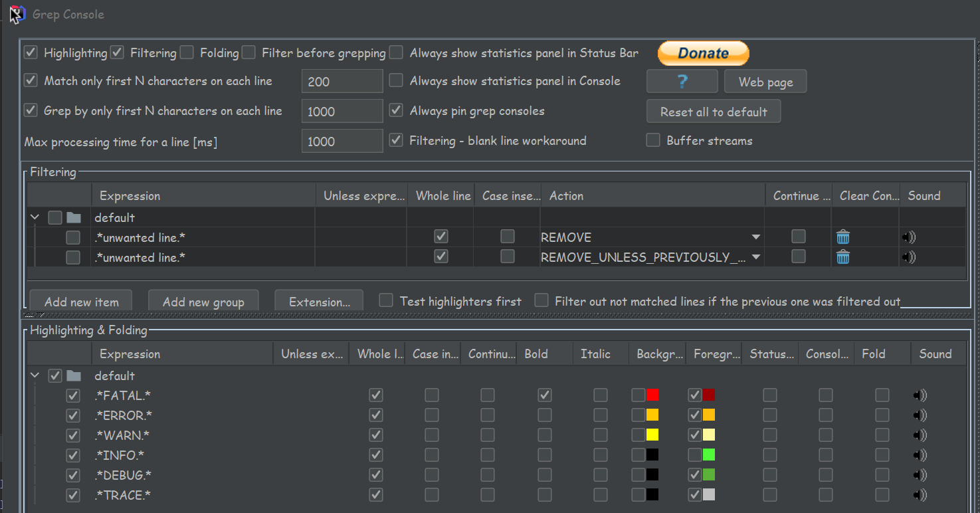Click the red background swatch for FATAL
The image size is (980, 513).
(x=652, y=395)
